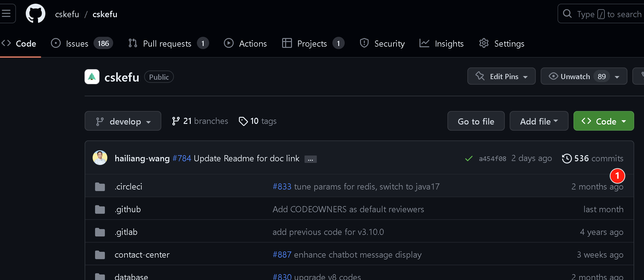644x280 pixels.
Task: Click 'last month' timestamp in .github row
Action: (603, 209)
